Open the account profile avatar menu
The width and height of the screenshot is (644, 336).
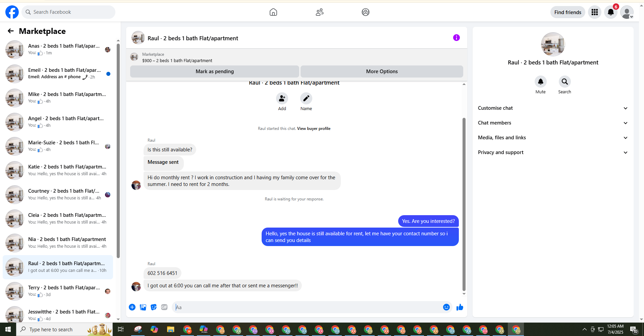click(627, 12)
